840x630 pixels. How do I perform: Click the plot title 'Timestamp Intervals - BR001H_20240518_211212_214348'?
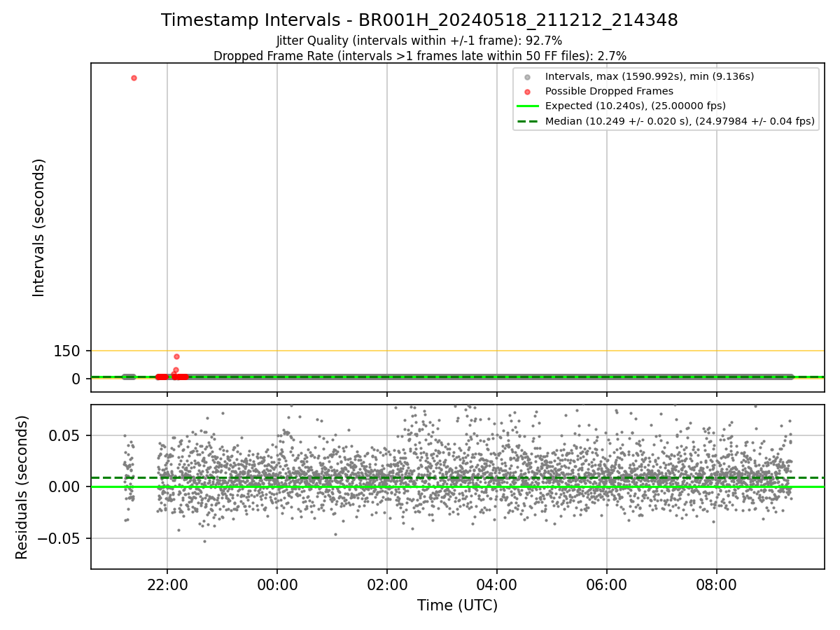(x=419, y=20)
